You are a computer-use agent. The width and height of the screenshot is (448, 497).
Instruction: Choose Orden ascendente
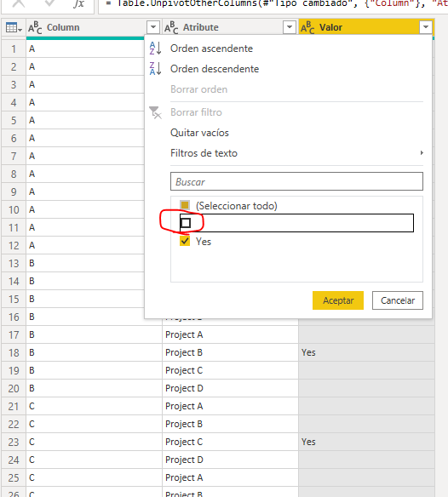(211, 49)
